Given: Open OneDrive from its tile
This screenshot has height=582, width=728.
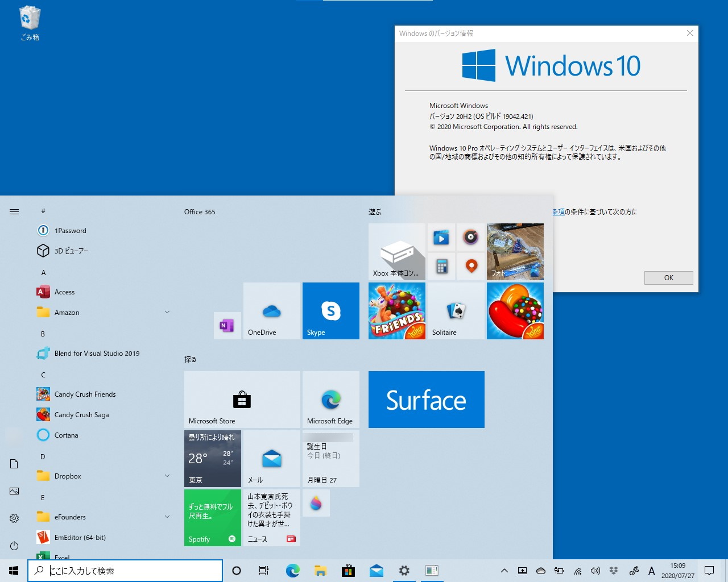Looking at the screenshot, I should coord(271,310).
